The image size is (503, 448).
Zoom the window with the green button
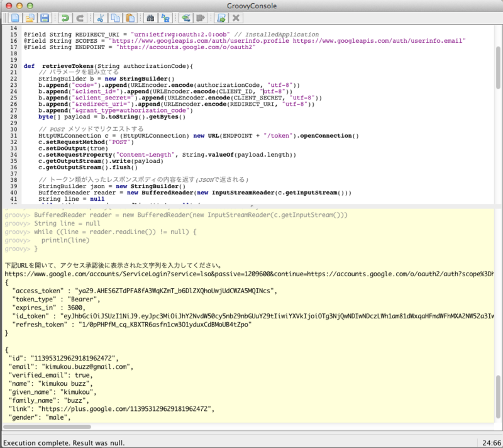coord(30,6)
